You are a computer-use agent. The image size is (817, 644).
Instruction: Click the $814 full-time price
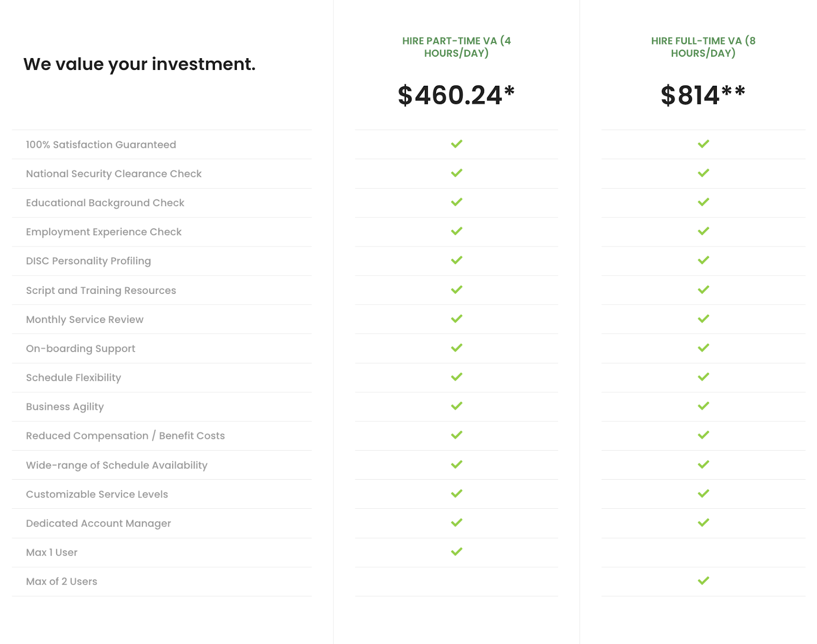pos(703,95)
